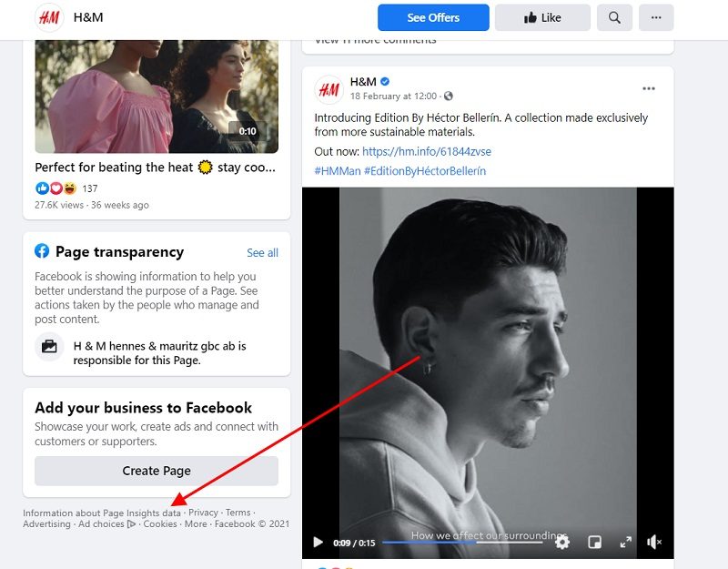The image size is (728, 569).
Task: Open Information about Page Insights data link
Action: 102,513
